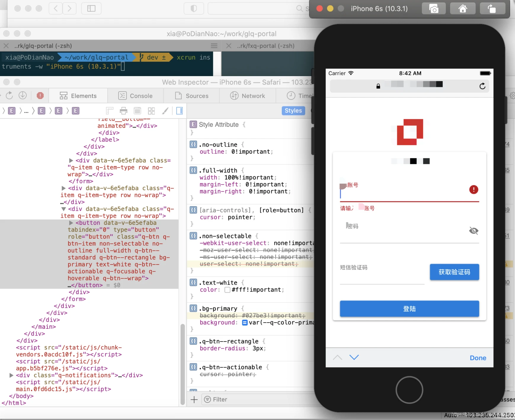Click the Web Inspector reload icon
The height and width of the screenshot is (420, 515).
point(9,95)
